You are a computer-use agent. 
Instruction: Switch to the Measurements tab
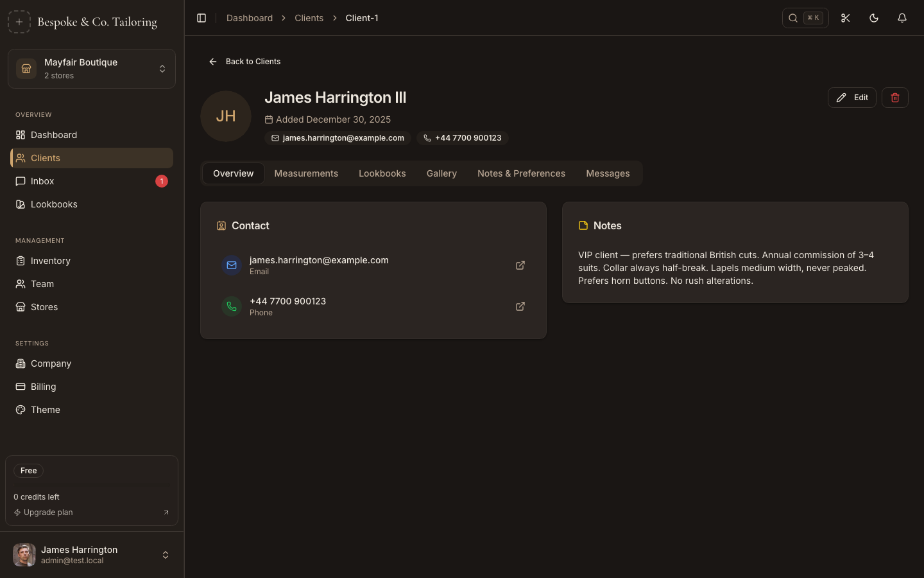[x=306, y=173]
